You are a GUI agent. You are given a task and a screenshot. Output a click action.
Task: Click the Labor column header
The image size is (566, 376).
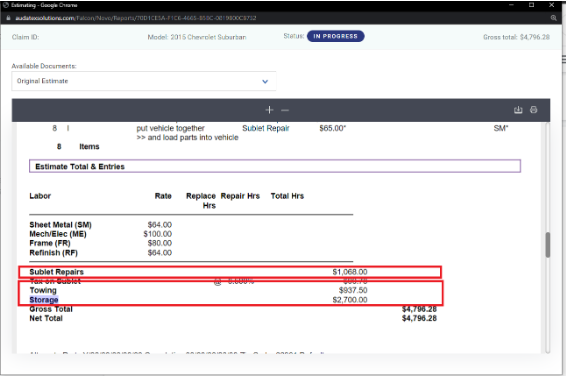tap(40, 196)
